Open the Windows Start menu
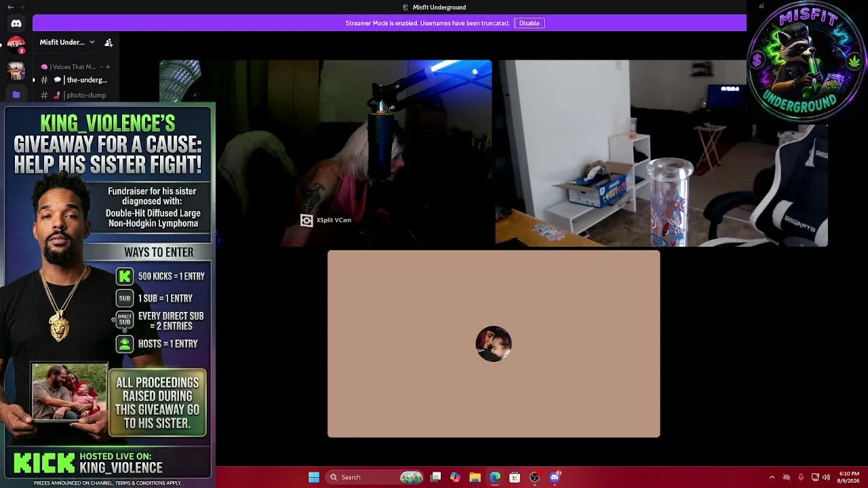This screenshot has width=868, height=488. tap(314, 477)
